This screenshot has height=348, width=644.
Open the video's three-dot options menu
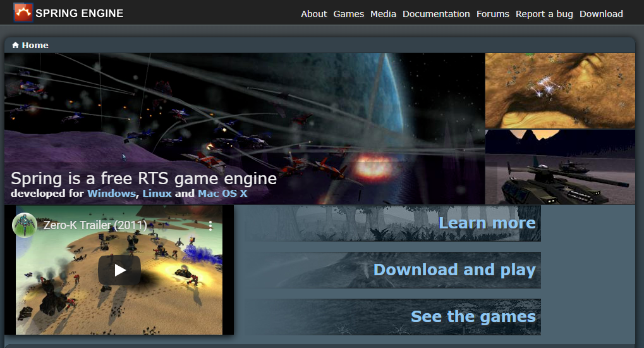[210, 225]
